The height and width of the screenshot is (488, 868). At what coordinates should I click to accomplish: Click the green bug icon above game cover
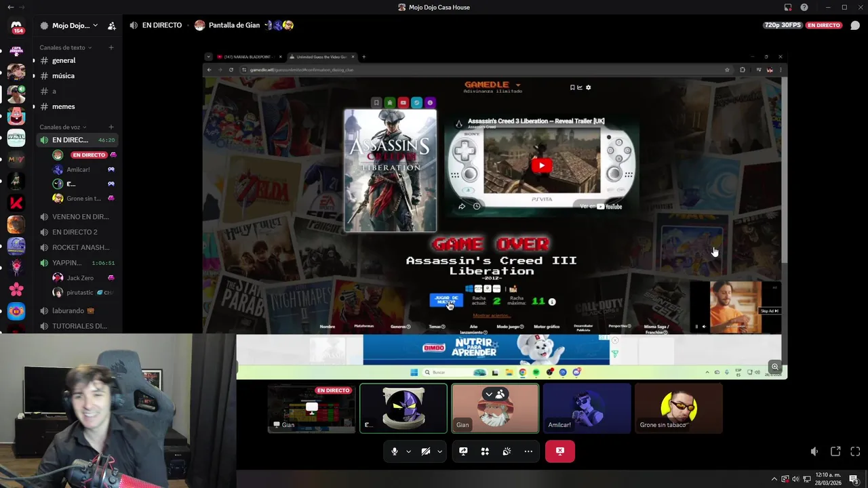pyautogui.click(x=389, y=103)
